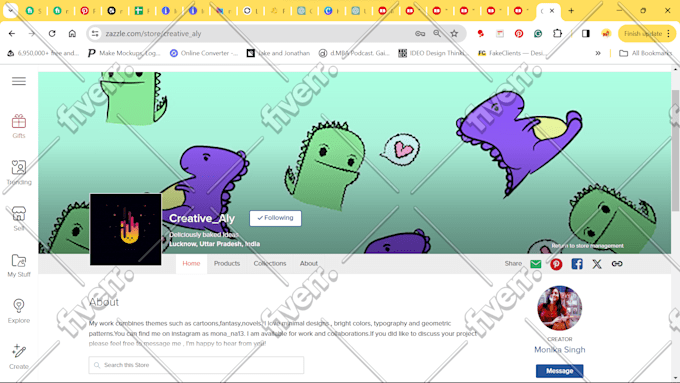Switch to About tab
The image size is (680, 383).
tap(309, 263)
